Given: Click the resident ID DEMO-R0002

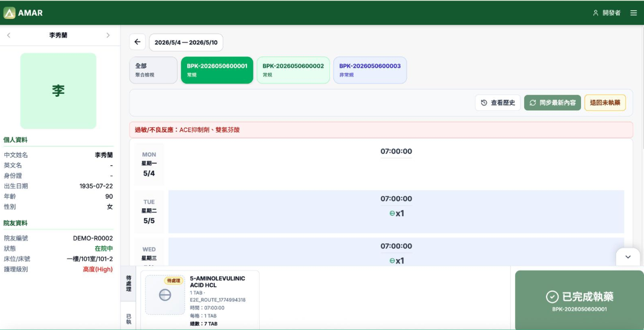Looking at the screenshot, I should [93, 239].
